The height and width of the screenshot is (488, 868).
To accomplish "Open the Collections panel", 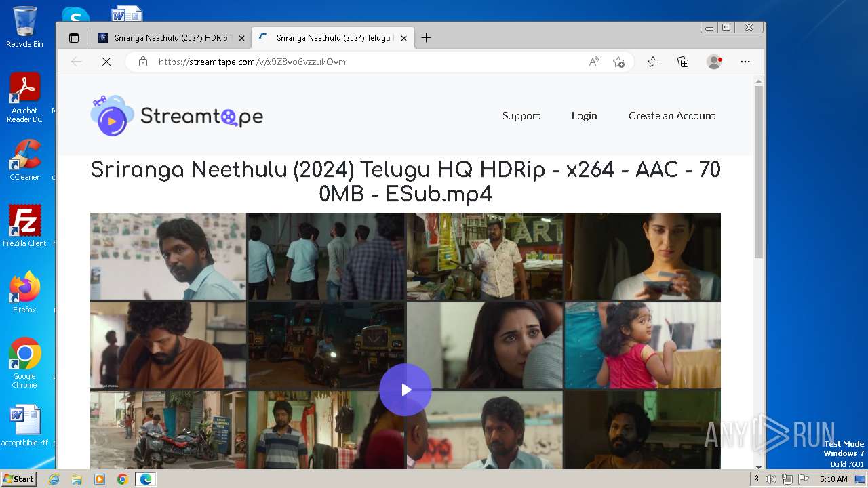I will point(683,62).
